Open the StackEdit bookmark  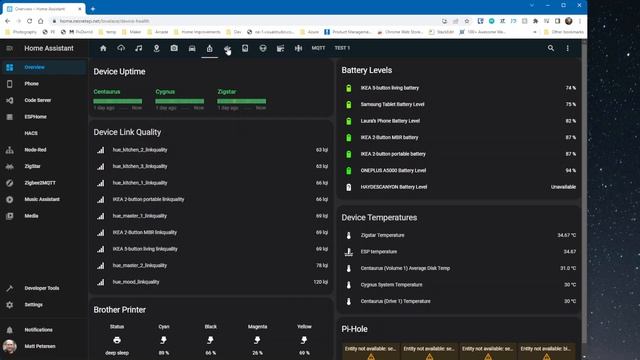441,32
